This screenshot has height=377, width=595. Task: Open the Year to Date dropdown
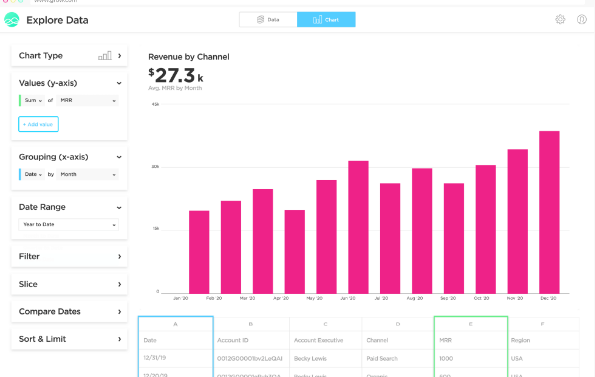point(69,225)
